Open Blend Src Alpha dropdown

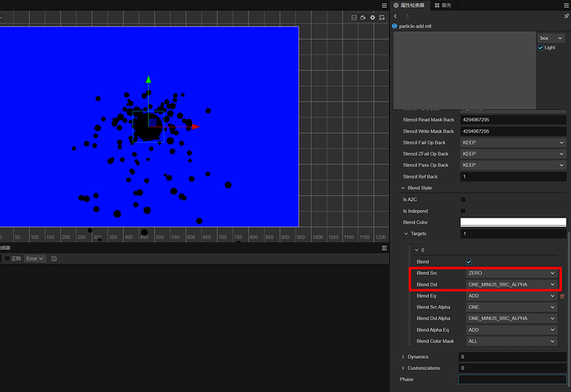point(511,307)
